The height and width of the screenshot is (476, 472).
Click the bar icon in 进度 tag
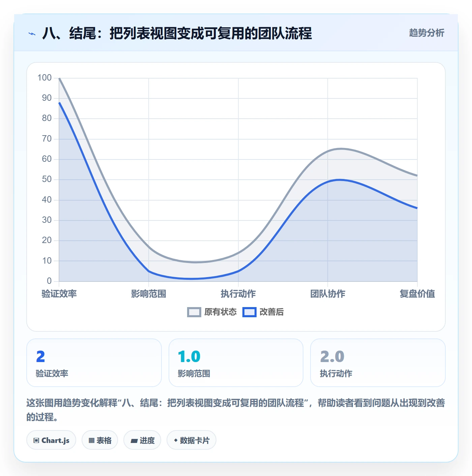tap(134, 441)
